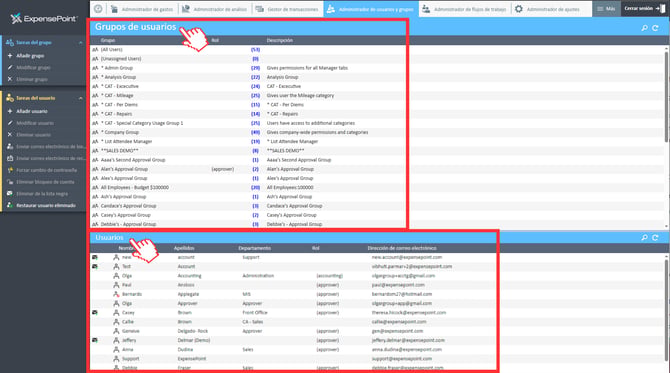Click the pencil icon for Modificar usuario
This screenshot has width=670, height=373.
(10, 123)
